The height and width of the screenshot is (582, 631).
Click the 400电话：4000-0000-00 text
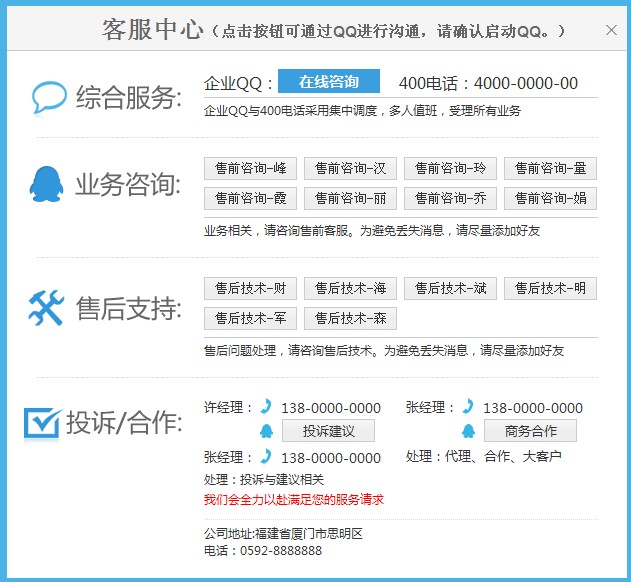point(488,83)
